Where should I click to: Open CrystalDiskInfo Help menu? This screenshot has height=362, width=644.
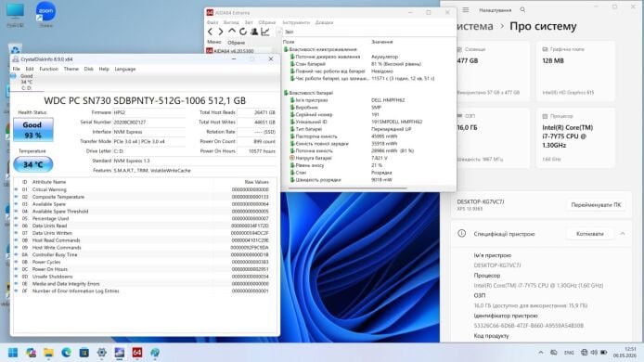point(104,69)
